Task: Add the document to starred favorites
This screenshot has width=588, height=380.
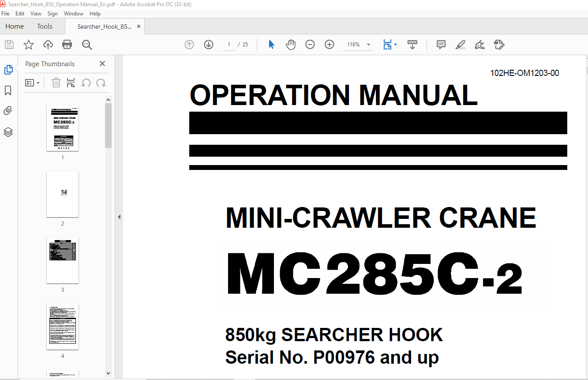Action: tap(29, 45)
